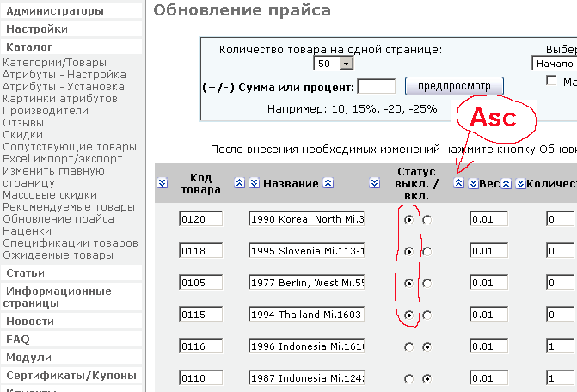
Task: Open Картинки атрибутов link
Action: click(x=60, y=99)
